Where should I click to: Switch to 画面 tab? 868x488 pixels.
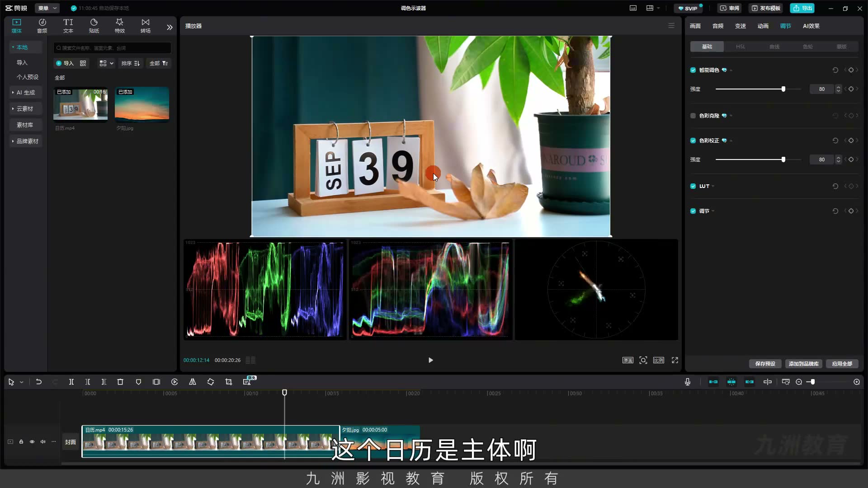[695, 26]
